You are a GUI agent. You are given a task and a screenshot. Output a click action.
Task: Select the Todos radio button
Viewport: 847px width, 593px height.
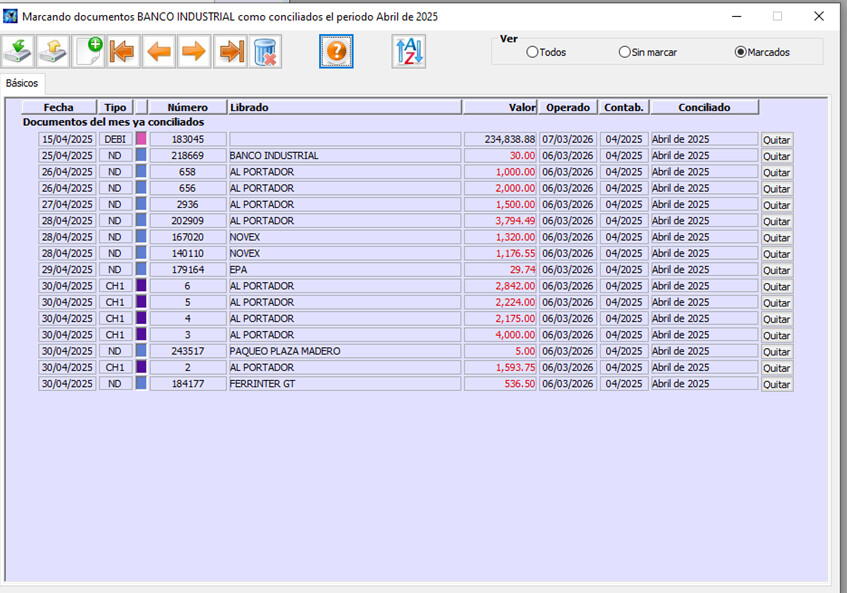point(532,52)
